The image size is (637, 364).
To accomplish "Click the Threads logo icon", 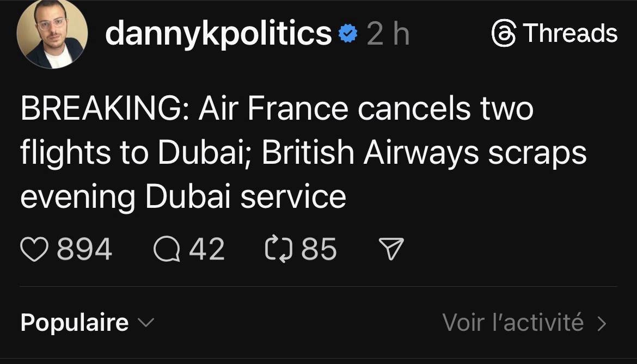I will (504, 34).
